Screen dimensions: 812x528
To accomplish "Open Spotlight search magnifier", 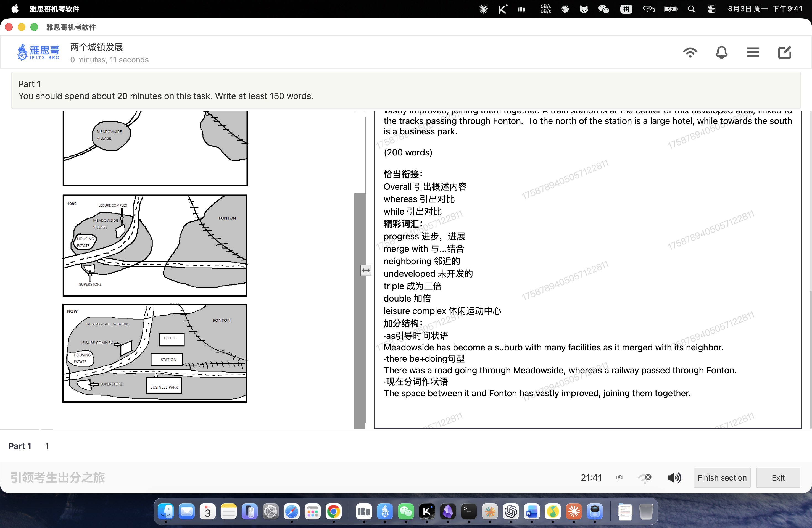I will coord(691,9).
